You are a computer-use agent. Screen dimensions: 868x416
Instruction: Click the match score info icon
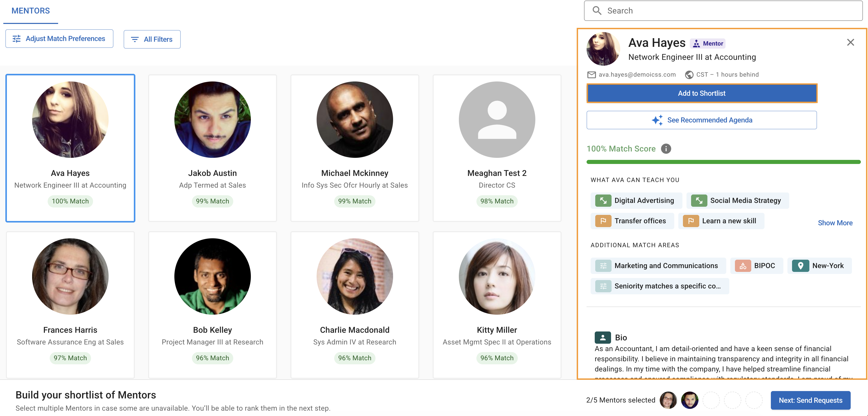(x=666, y=149)
